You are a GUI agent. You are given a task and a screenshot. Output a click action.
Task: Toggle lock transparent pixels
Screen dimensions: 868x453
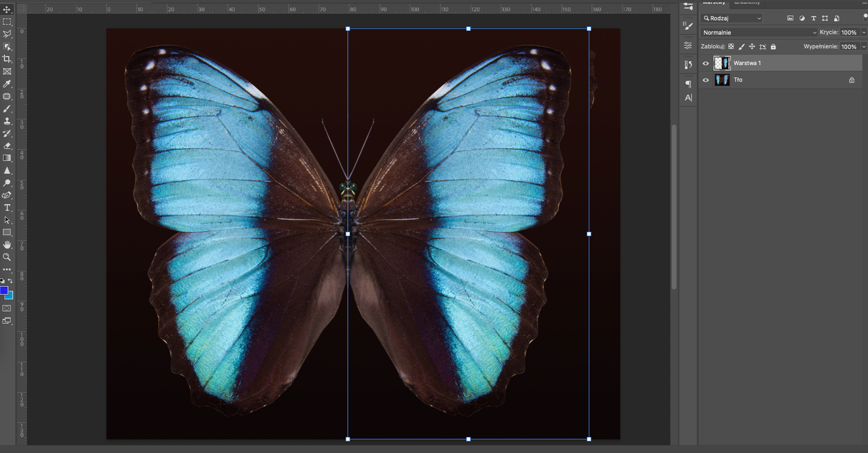731,47
